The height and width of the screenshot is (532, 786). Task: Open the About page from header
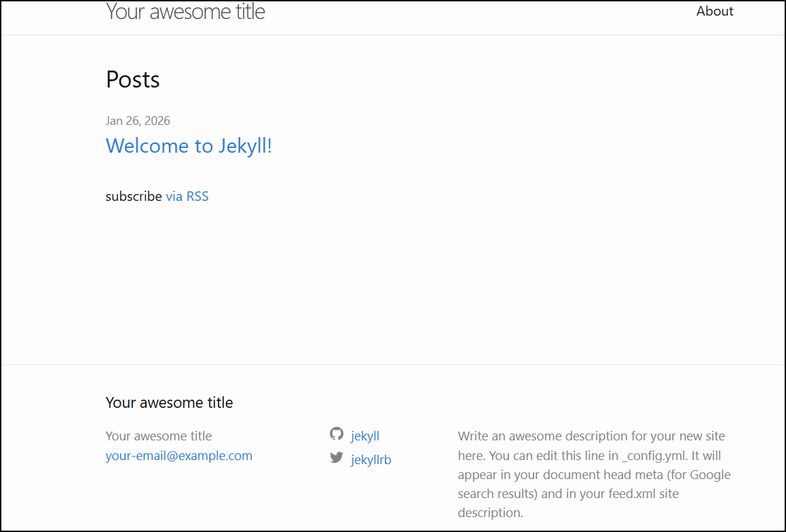tap(715, 12)
